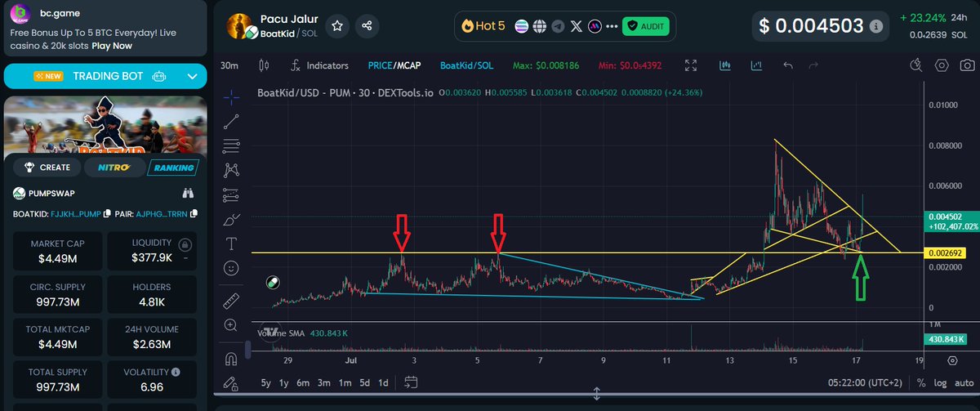Click the line-chart layout icon in toolbar
The width and height of the screenshot is (980, 411).
click(756, 65)
